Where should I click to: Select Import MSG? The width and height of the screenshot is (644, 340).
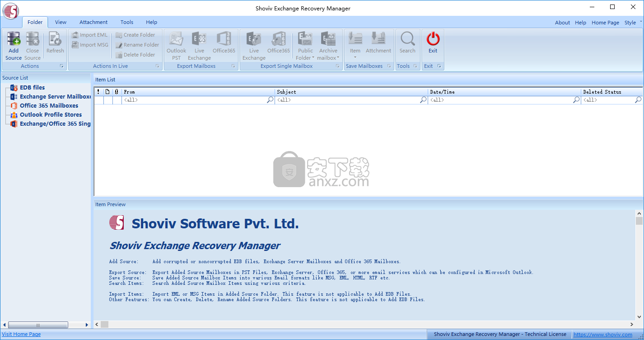[x=90, y=45]
